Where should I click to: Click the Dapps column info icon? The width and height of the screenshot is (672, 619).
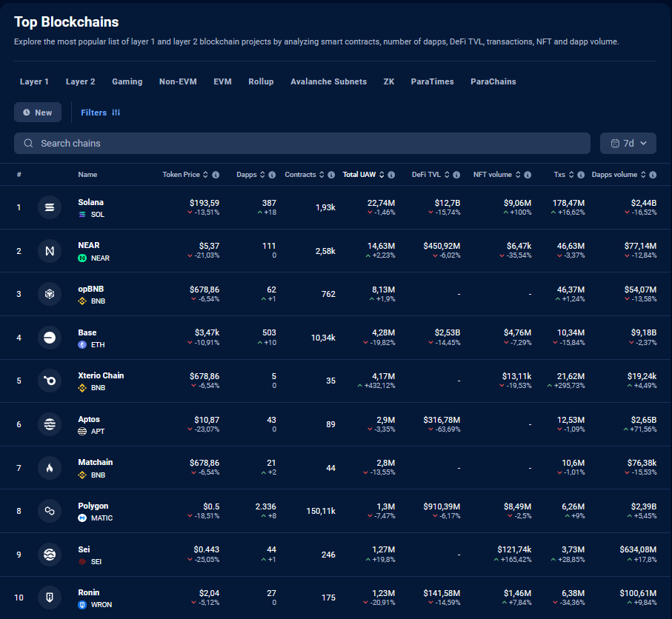[x=272, y=175]
